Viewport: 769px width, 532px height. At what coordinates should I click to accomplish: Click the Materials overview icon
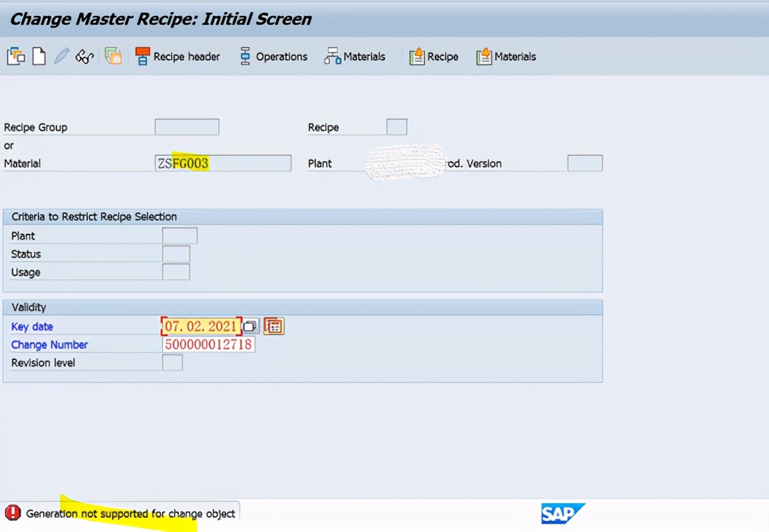coord(354,56)
